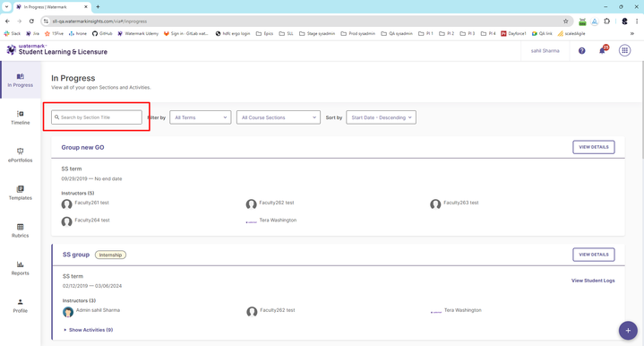Reload the page with the refresh icon

coord(31,21)
